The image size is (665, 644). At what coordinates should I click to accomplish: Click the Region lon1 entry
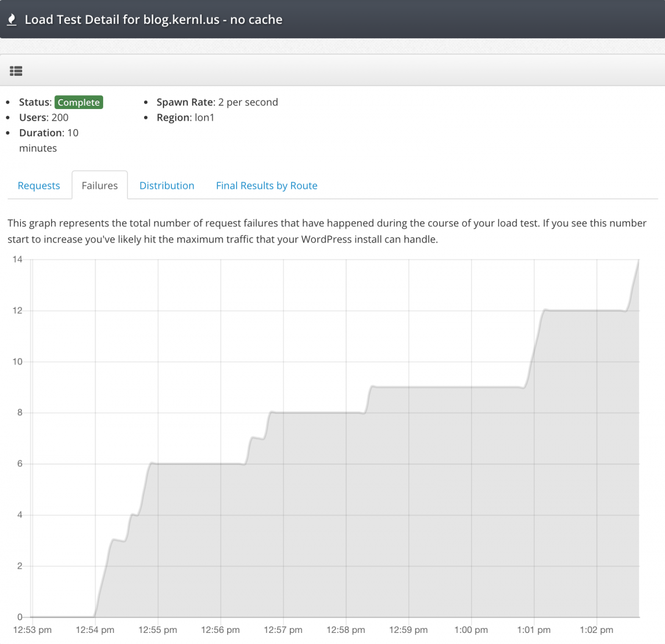185,117
